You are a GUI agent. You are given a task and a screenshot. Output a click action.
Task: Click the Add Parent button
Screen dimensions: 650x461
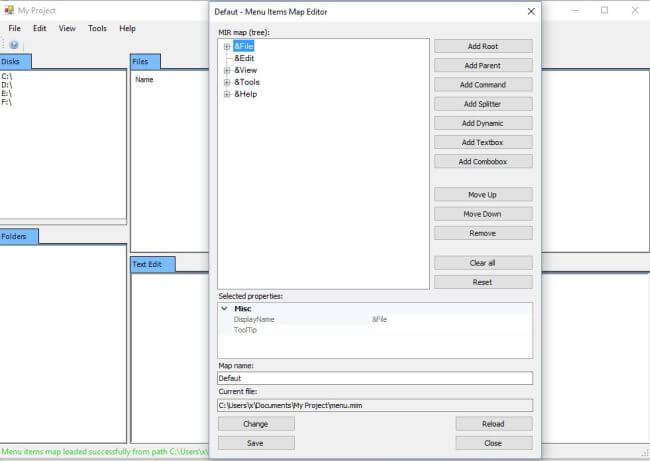pos(483,66)
